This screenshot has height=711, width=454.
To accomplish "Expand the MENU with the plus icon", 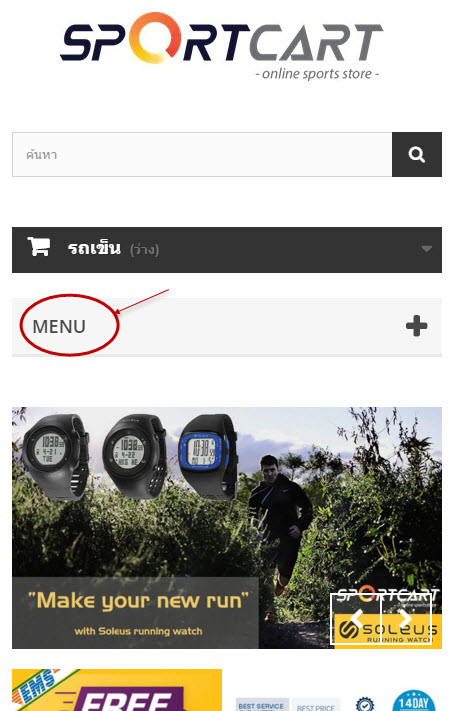I will click(x=416, y=326).
